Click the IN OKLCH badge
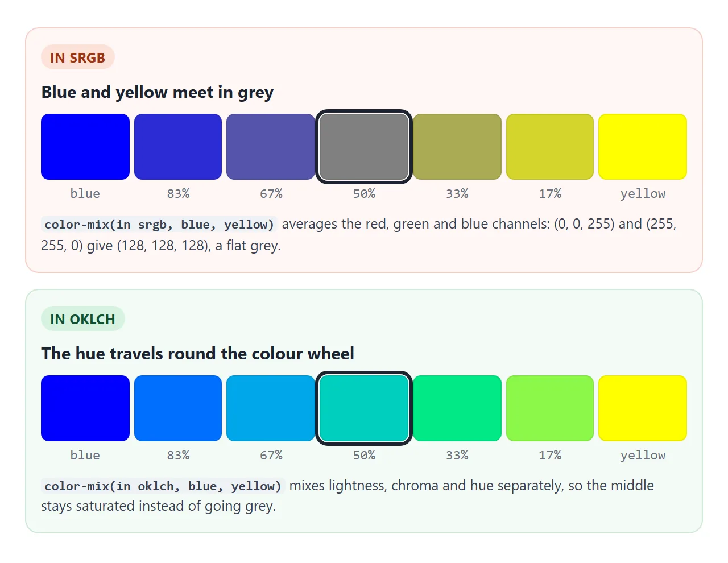Viewport: 728px width, 563px height. click(x=83, y=319)
